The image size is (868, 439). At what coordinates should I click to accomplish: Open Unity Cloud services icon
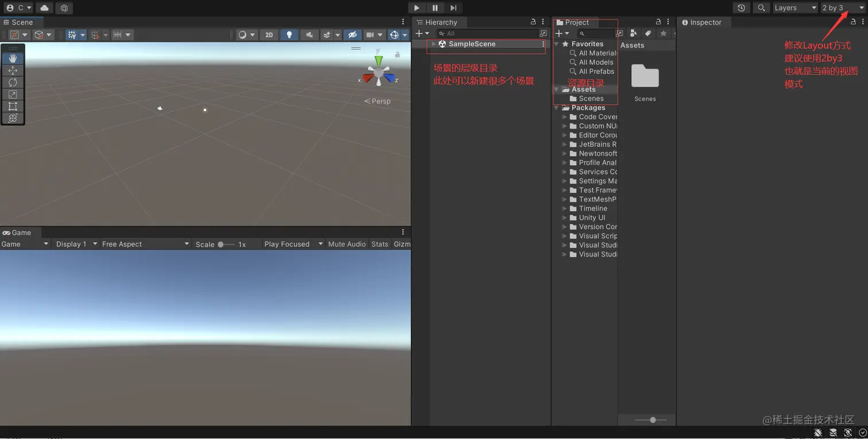(x=44, y=8)
